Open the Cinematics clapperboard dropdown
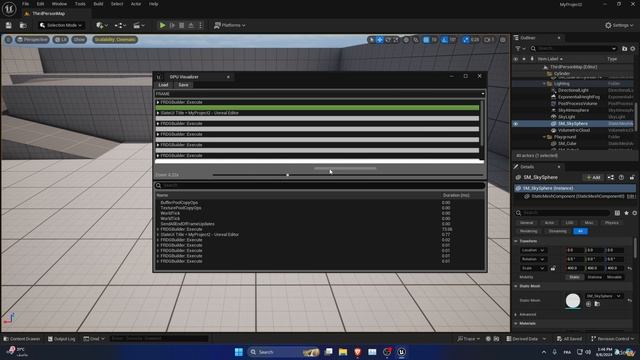The width and height of the screenshot is (640, 360). click(x=139, y=25)
